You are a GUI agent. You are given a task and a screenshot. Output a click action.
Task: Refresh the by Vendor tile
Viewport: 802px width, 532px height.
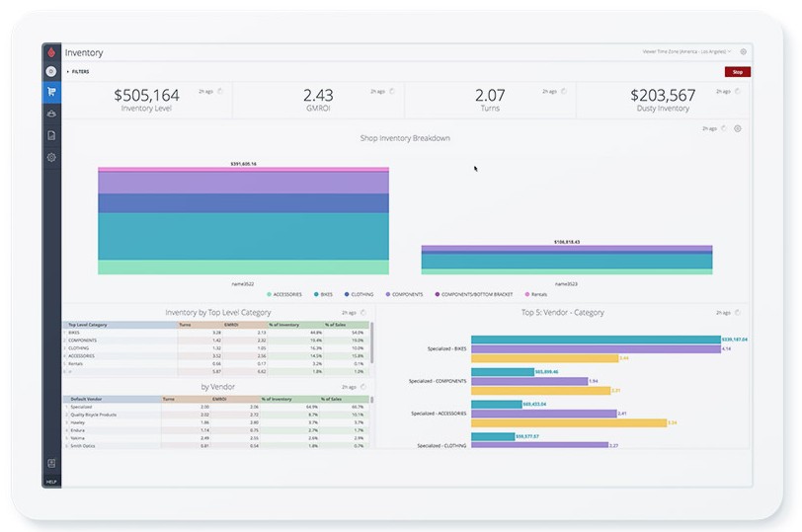[x=363, y=387]
